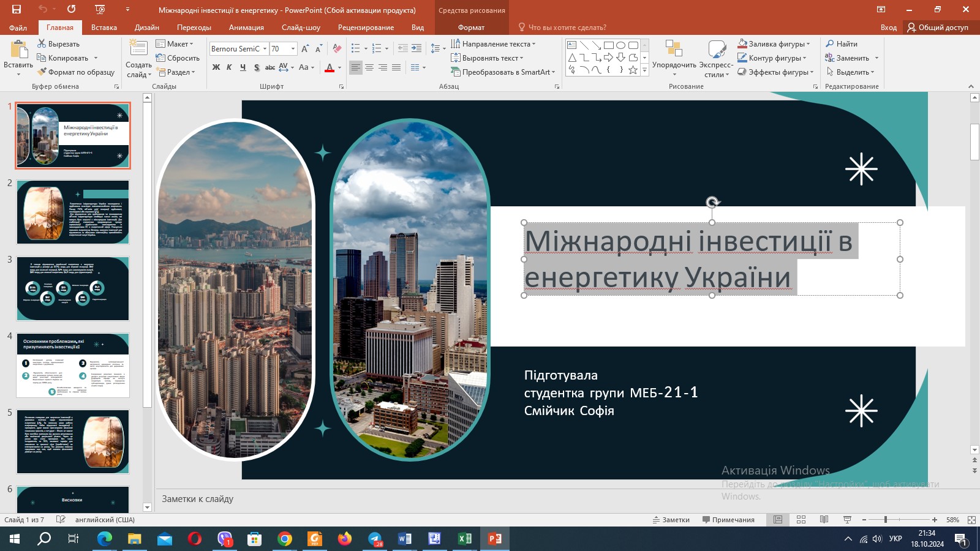Switch to the Design (Дизайн) tab
This screenshot has height=551, width=980.
[x=147, y=28]
